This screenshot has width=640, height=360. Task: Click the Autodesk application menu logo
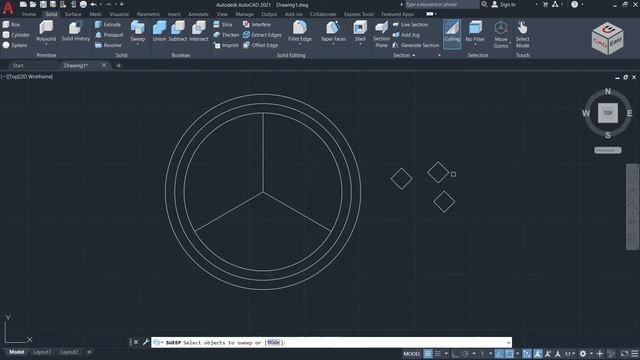pos(8,7)
